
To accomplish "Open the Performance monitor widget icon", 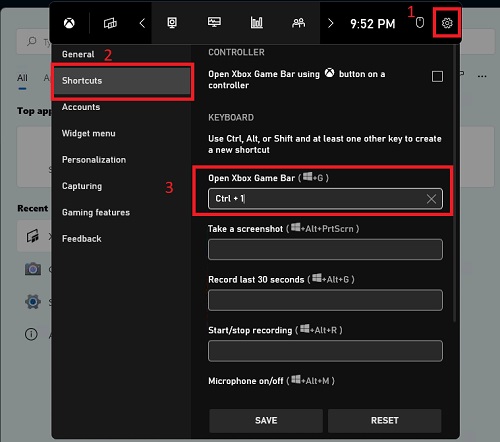I will (214, 23).
